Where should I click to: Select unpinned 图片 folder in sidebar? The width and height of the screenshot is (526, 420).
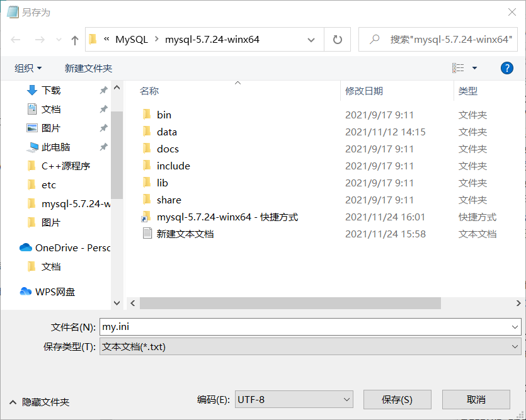(x=51, y=222)
